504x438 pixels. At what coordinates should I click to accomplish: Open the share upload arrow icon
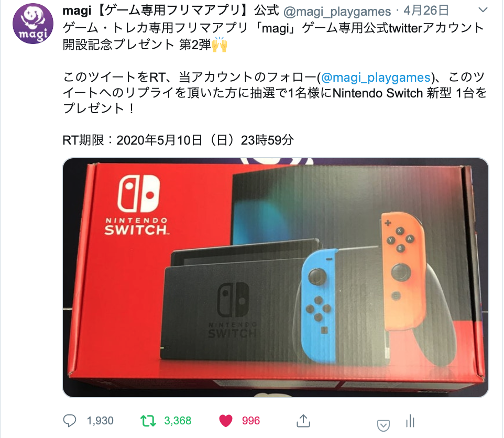click(x=303, y=421)
